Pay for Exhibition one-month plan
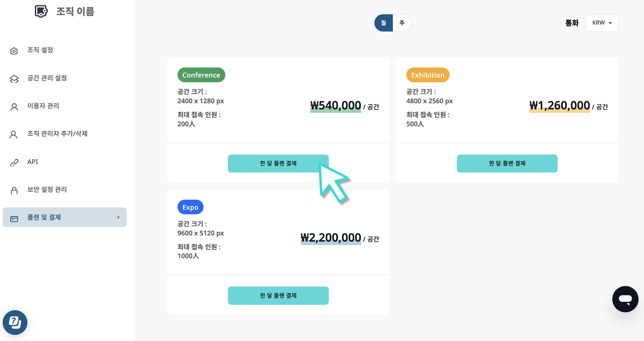The height and width of the screenshot is (341, 644). [x=507, y=163]
